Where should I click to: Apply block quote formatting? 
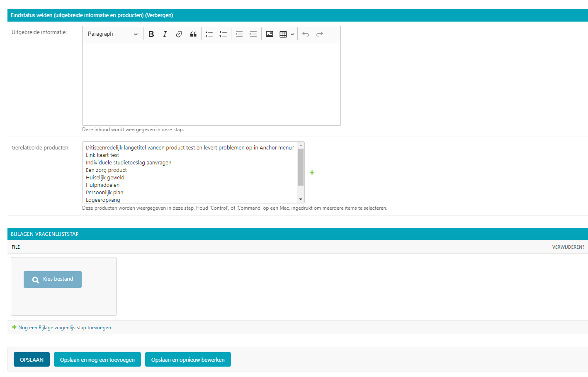tap(193, 34)
